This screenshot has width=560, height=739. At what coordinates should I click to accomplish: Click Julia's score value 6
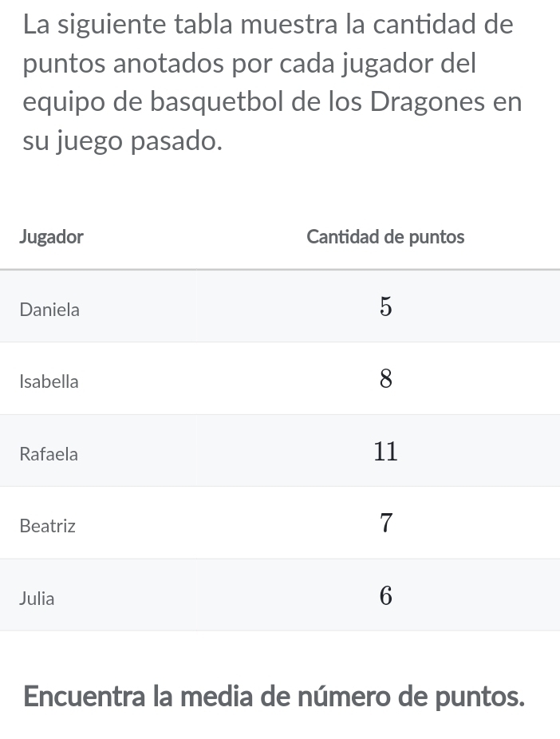(x=386, y=595)
